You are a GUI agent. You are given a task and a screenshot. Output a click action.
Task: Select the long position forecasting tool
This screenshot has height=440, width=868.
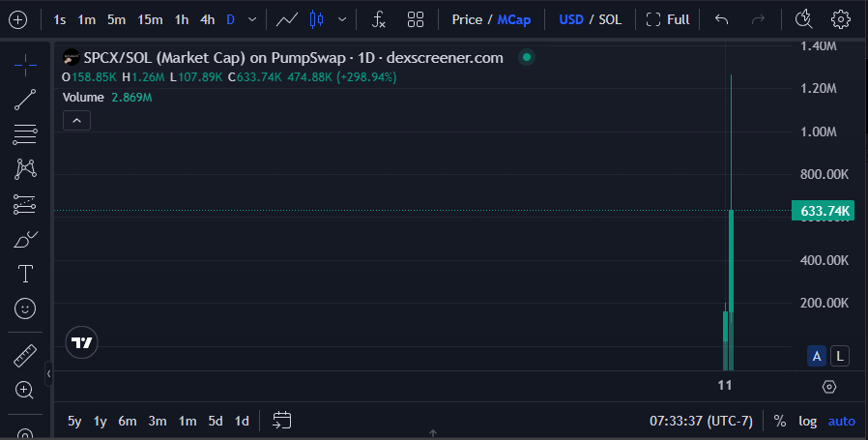tap(25, 204)
